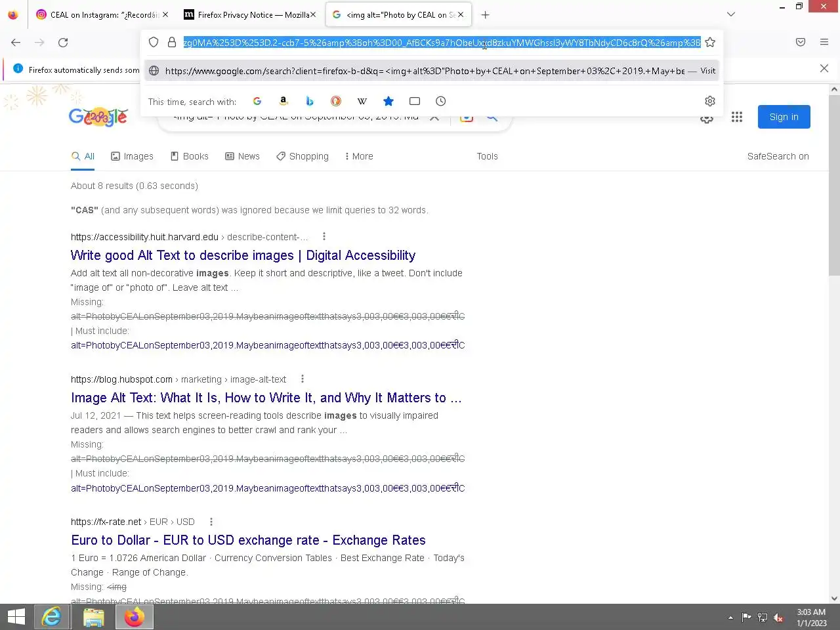Open the Windows Start menu
This screenshot has height=630, width=840.
(x=16, y=617)
